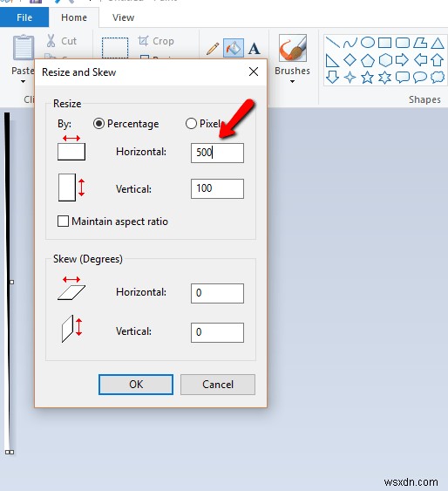Pick the Pentagon shape

[x=368, y=60]
